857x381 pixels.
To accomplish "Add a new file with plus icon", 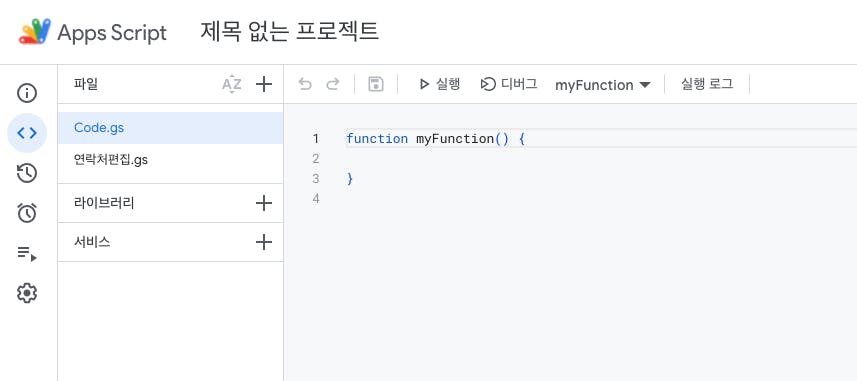I will click(264, 84).
